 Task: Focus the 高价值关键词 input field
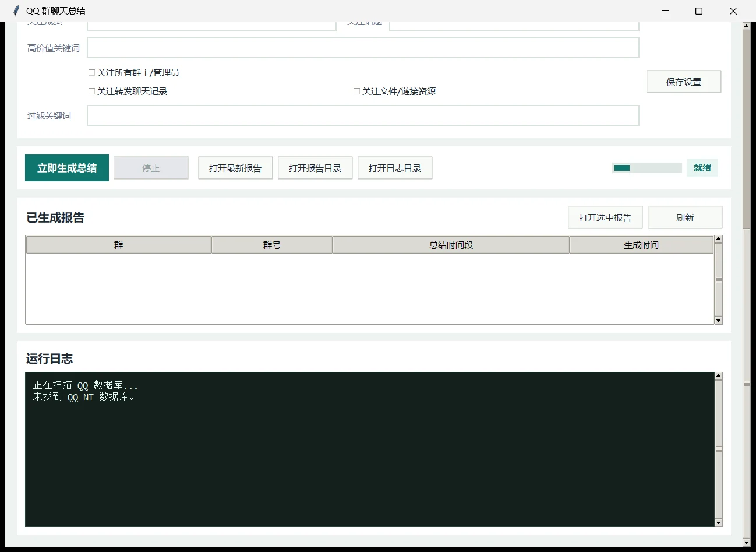363,48
